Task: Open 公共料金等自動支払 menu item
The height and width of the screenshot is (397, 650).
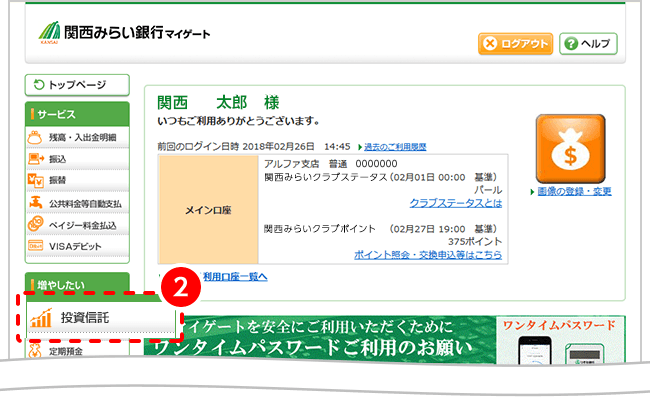Action: [x=77, y=203]
